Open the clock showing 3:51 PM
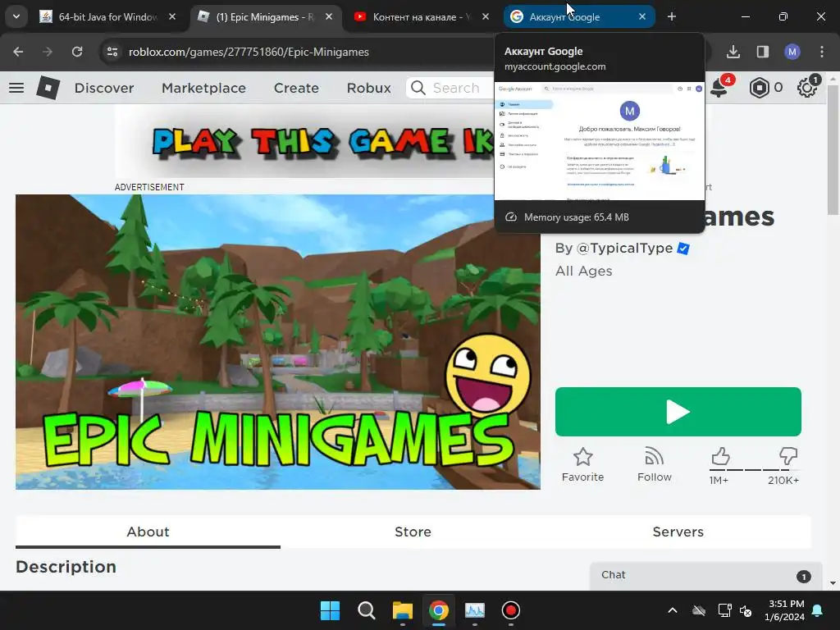840x630 pixels. pyautogui.click(x=785, y=610)
